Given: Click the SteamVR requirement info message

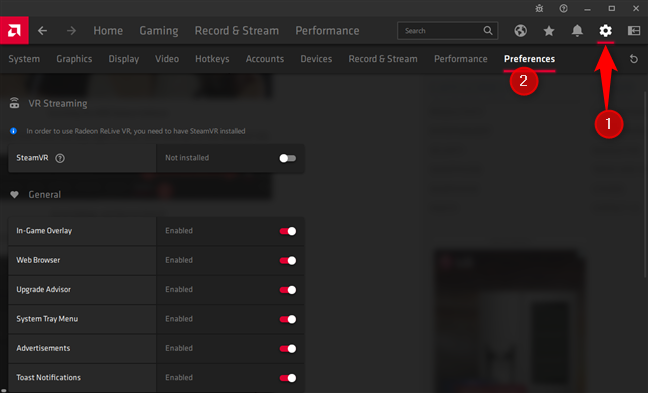Looking at the screenshot, I should tap(136, 131).
